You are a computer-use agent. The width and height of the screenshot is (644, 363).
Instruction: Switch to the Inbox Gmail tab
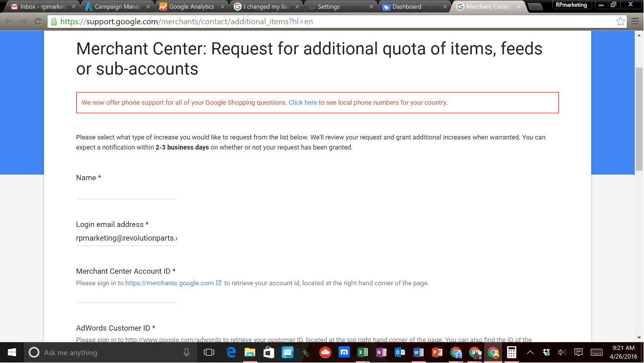click(43, 7)
